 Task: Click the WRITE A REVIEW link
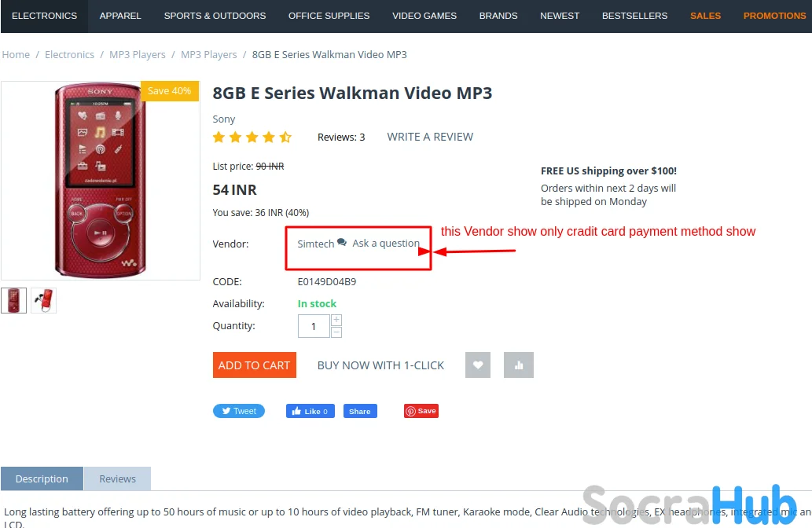(430, 137)
